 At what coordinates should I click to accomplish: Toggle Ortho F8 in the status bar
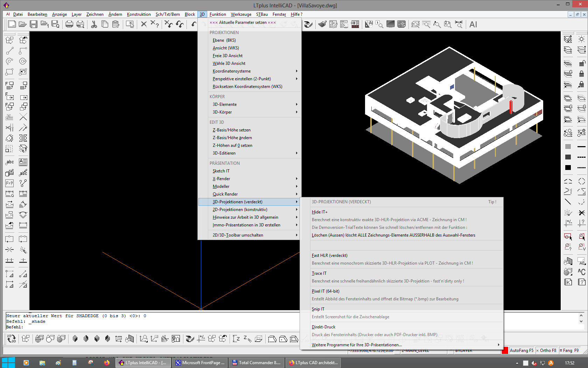pos(546,350)
